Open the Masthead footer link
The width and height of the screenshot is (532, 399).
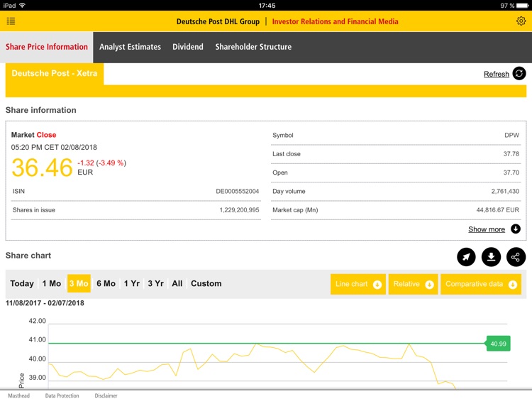click(18, 395)
